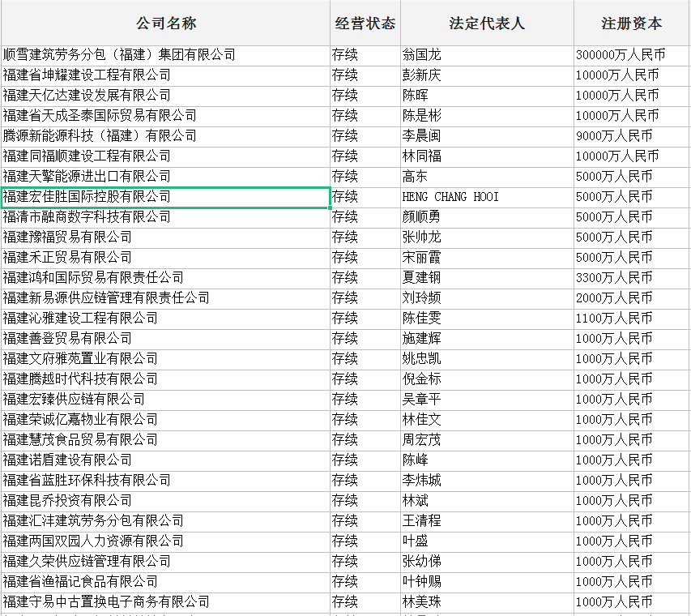
Task: Select legal representative cell 陈佳雯
Action: click(487, 319)
